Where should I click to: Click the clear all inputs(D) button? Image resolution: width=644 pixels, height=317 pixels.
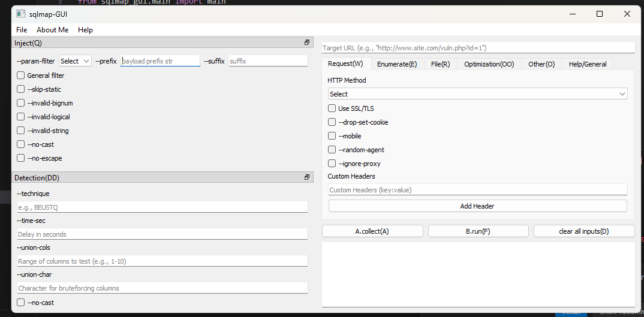pyautogui.click(x=583, y=231)
